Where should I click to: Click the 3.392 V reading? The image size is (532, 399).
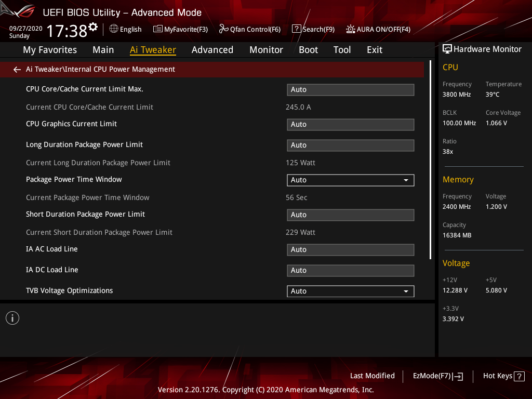453,319
